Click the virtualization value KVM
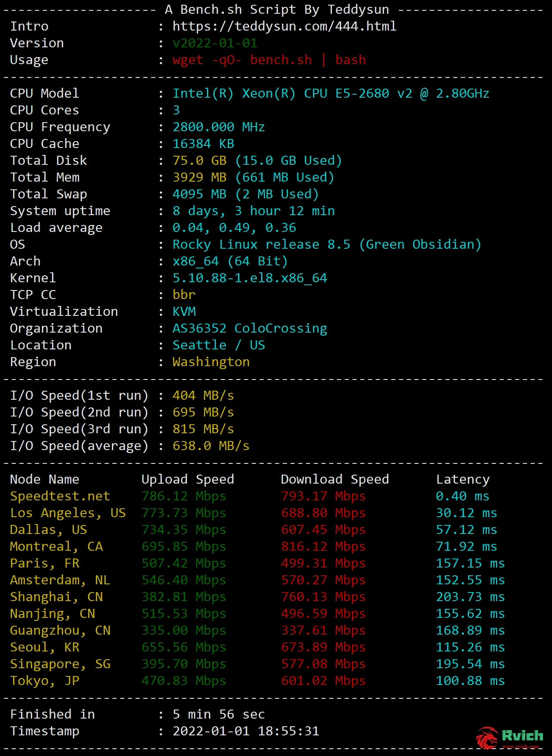 pos(184,312)
